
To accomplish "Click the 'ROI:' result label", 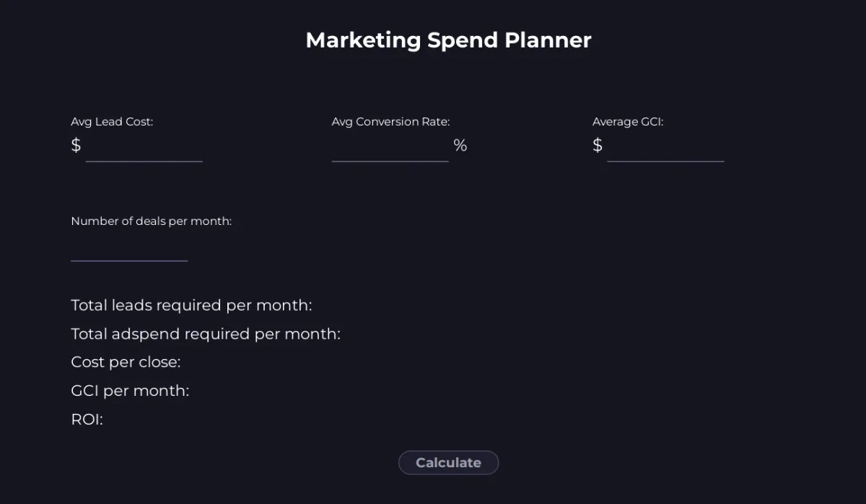I will (87, 419).
